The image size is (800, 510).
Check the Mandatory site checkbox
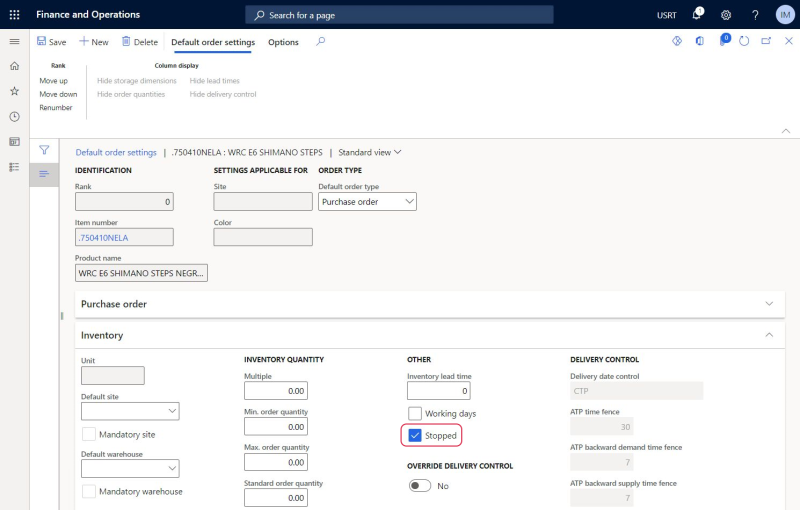pos(89,434)
